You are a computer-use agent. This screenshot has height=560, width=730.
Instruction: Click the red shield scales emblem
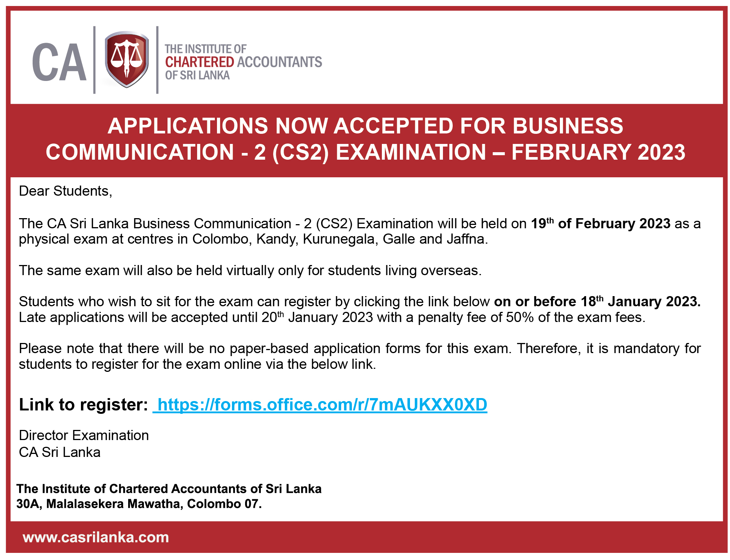point(127,59)
